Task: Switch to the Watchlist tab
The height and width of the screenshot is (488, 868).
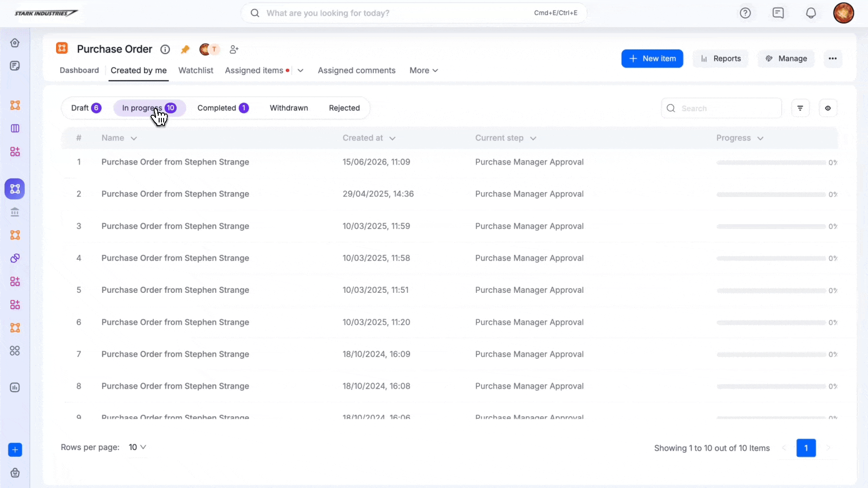Action: tap(196, 70)
